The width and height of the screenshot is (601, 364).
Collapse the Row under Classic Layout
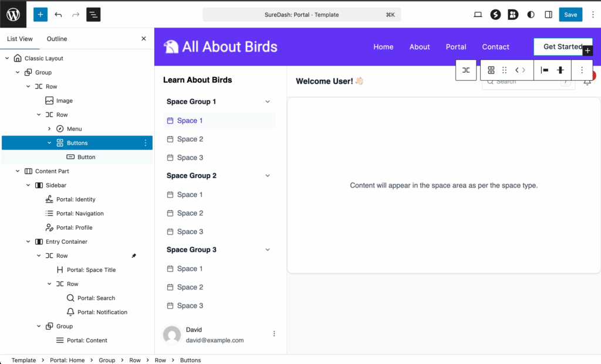pos(27,86)
